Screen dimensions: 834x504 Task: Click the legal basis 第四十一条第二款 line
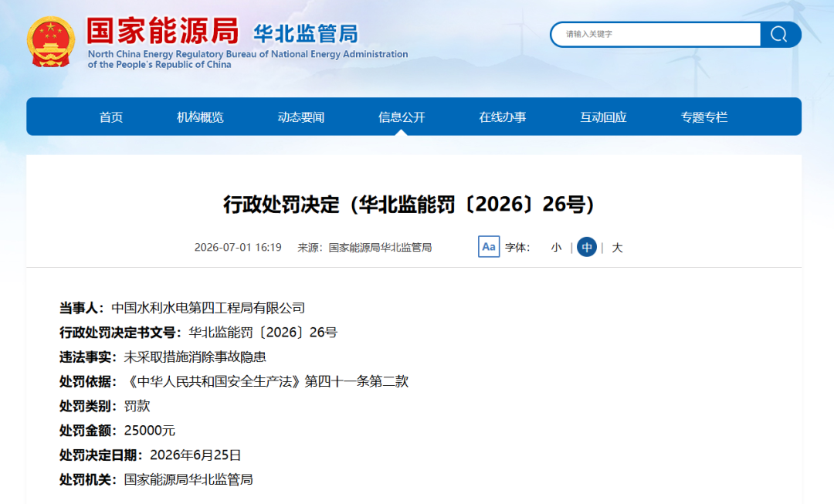[x=266, y=381]
